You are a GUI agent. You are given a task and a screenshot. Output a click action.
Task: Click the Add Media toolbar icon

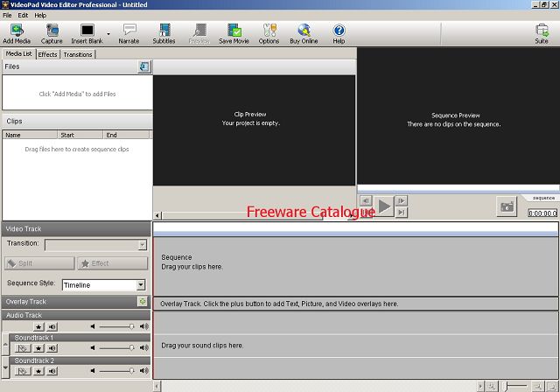point(17,33)
